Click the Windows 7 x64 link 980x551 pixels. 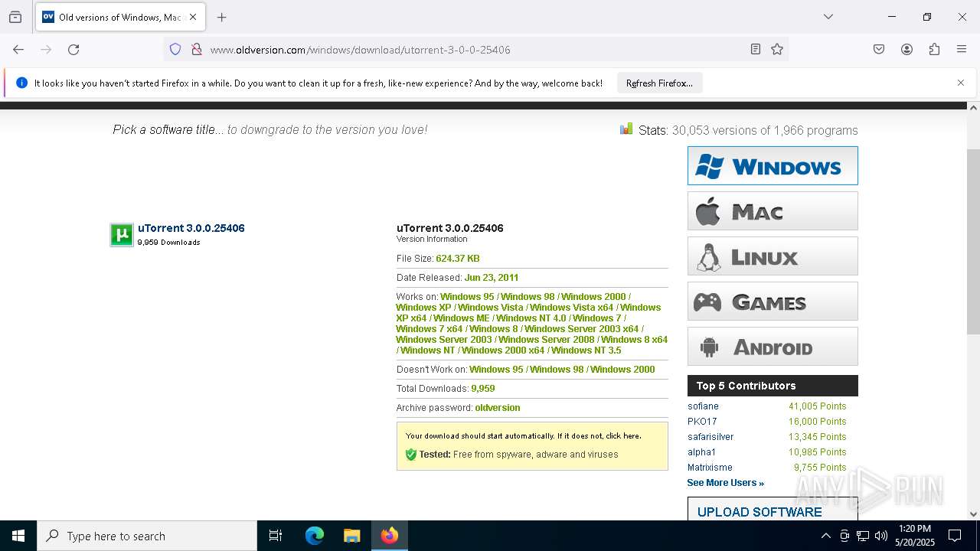coord(430,329)
